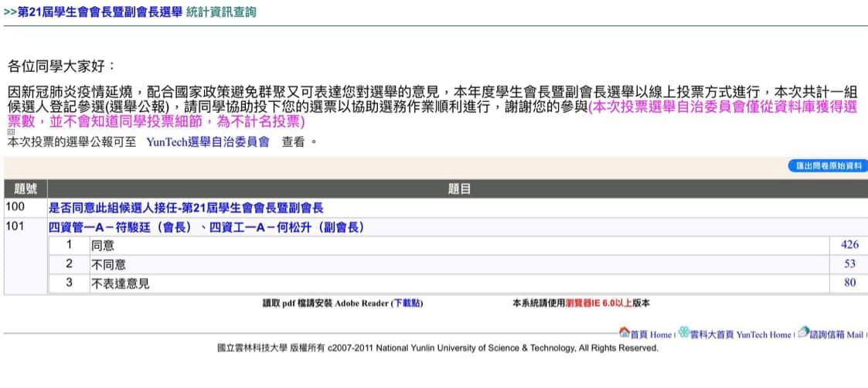868x388 pixels.
Task: Click the mail icon beside 諮詢信箱
Action: pyautogui.click(x=803, y=333)
